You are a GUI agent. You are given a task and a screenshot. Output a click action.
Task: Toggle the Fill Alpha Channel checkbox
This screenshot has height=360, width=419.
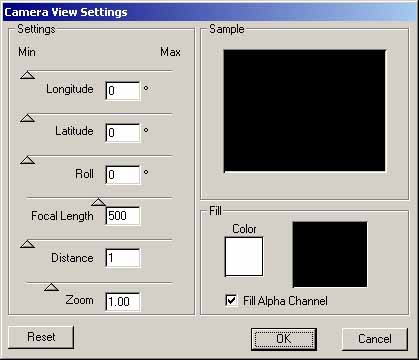click(231, 300)
